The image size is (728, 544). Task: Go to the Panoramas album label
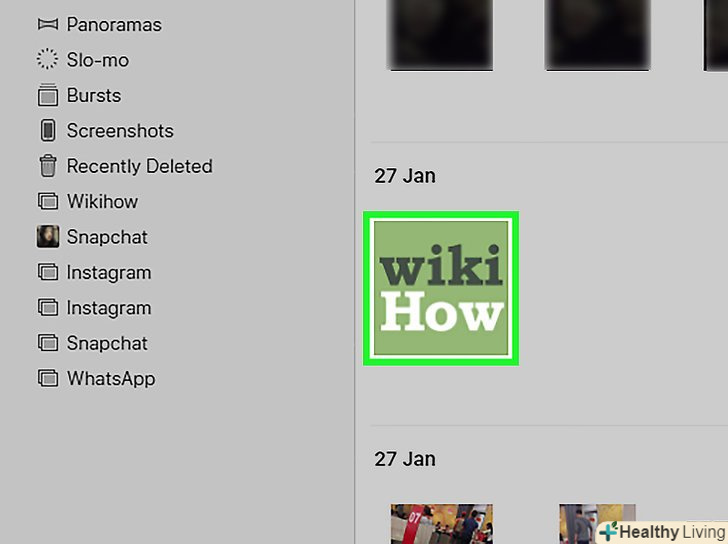point(114,25)
